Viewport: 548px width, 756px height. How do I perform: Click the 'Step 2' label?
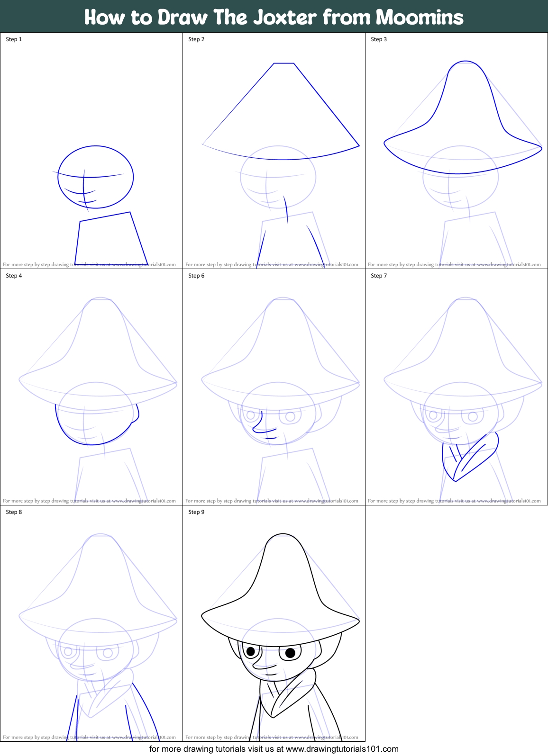point(196,39)
